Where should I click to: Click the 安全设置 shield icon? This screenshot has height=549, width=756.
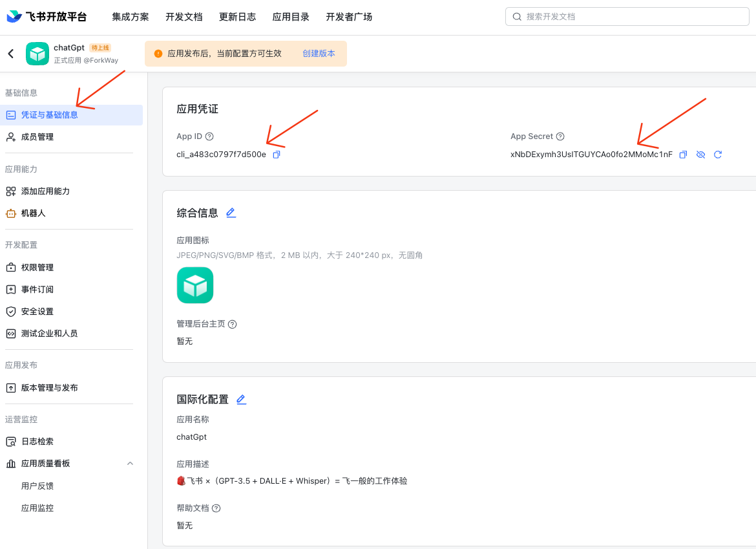tap(10, 312)
